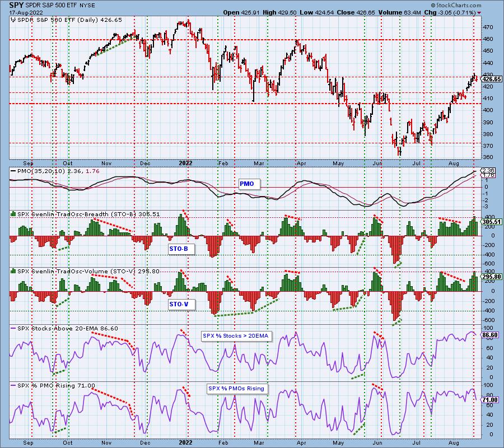Viewport: 504px width, 448px height.
Task: Click the 71.00 value tag
Action: pos(491,400)
